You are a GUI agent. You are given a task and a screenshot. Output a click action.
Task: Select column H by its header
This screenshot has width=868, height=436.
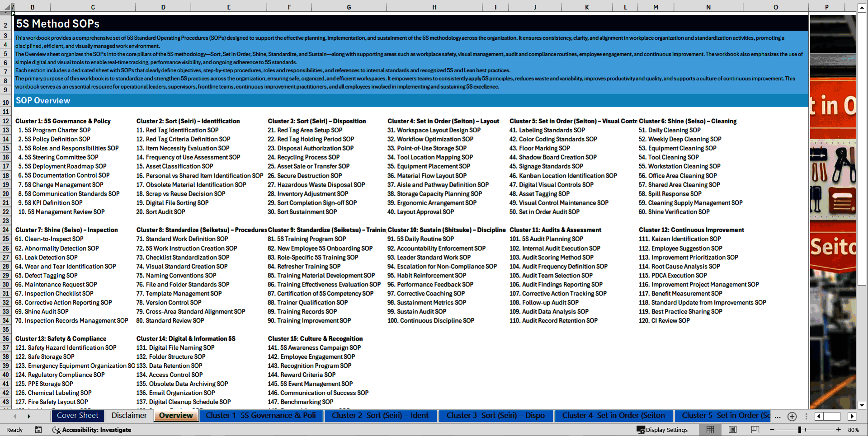coord(434,7)
